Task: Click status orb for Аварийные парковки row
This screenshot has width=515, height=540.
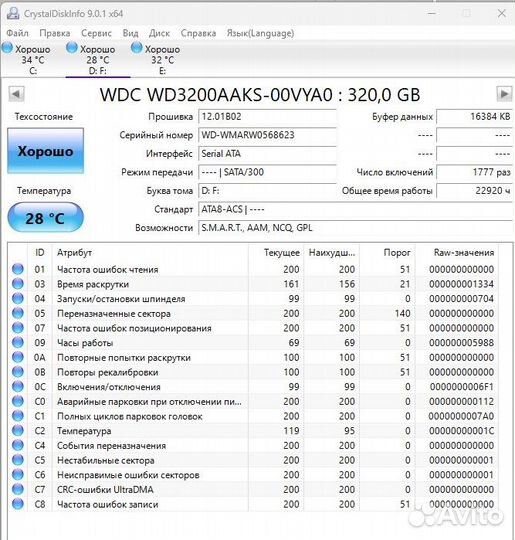Action: pos(18,401)
